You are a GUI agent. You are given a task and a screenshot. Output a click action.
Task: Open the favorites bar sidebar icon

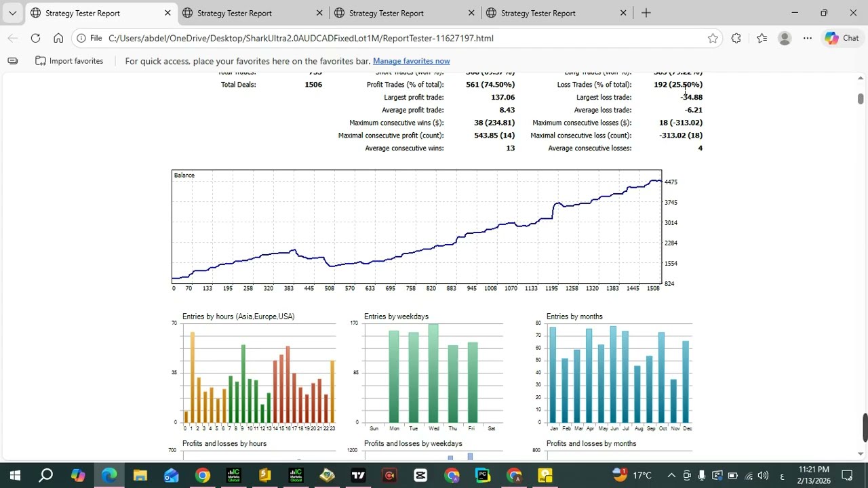pos(12,61)
